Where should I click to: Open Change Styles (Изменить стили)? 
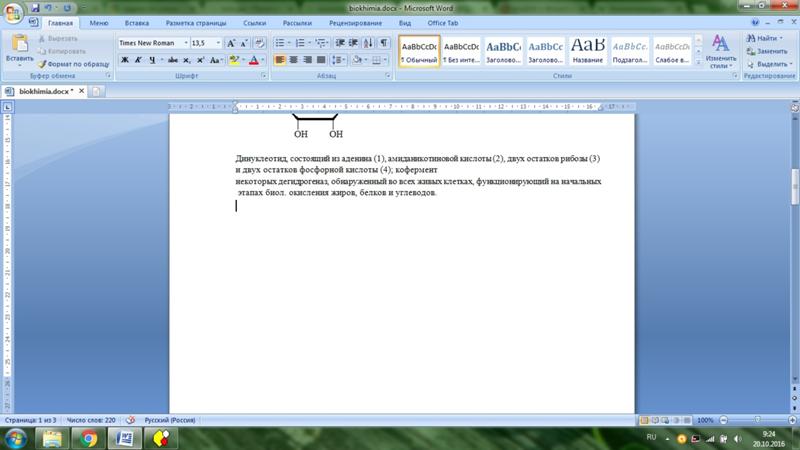720,51
